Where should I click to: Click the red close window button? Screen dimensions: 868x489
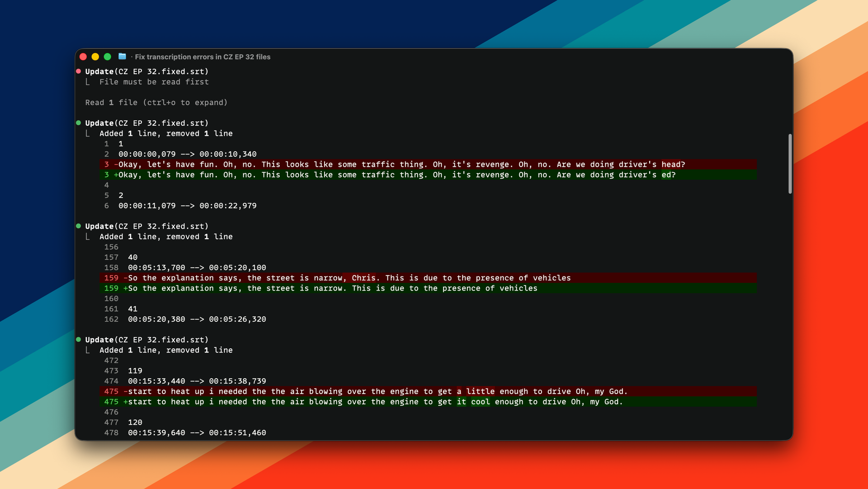click(83, 56)
